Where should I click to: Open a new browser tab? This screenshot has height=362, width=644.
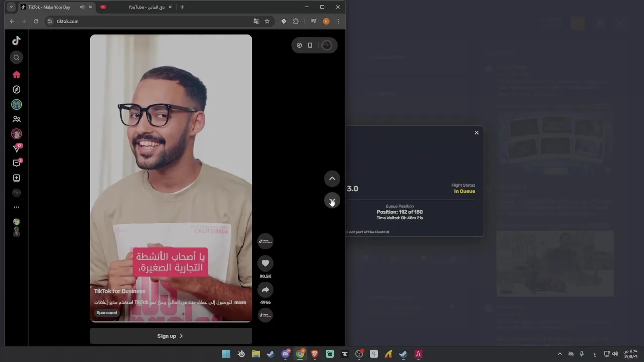(x=182, y=7)
